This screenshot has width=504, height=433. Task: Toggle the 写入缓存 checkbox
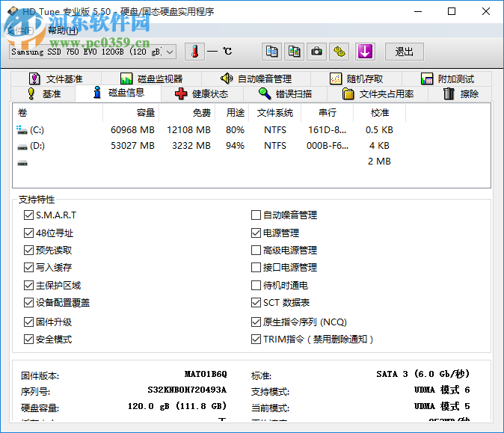coord(28,268)
